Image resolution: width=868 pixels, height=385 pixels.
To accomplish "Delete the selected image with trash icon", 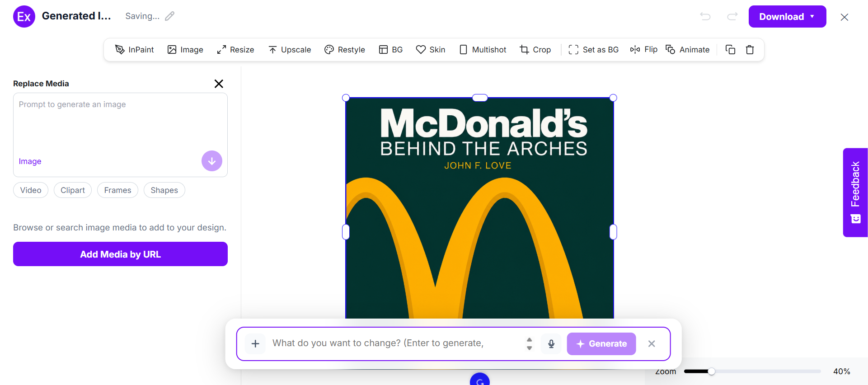I will click(750, 50).
